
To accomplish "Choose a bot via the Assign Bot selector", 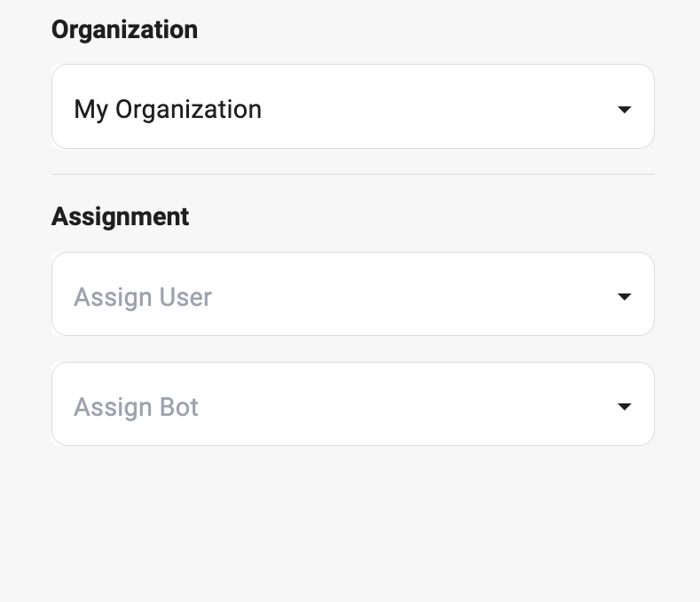I will 352,404.
